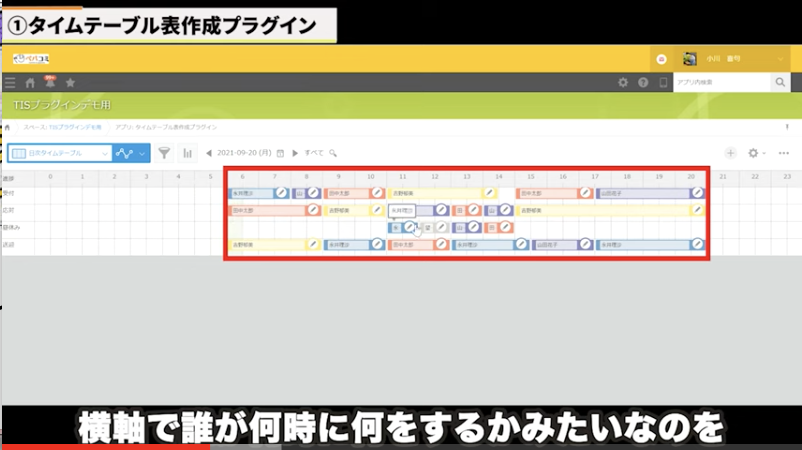Viewport: 802px width, 450px height.
Task: Click the アプリ内検索 search field
Action: 720,83
